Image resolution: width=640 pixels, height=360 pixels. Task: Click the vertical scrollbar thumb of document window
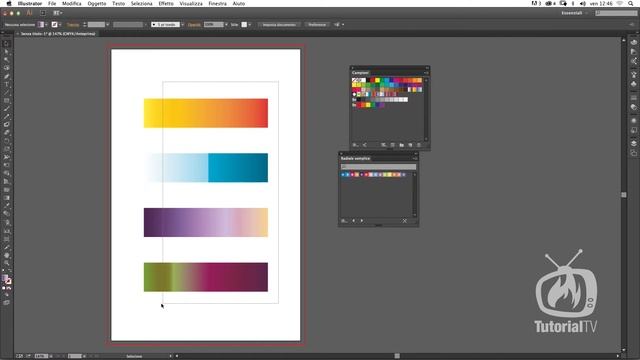[624, 195]
